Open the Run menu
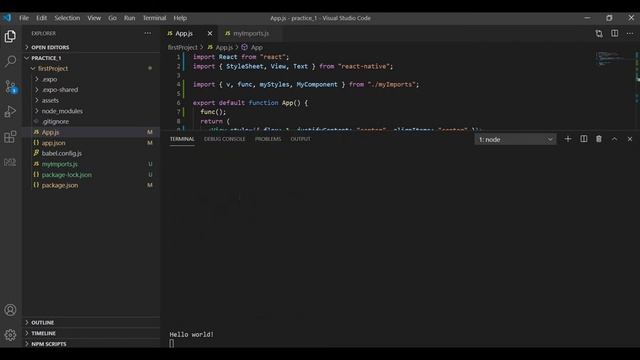Image resolution: width=640 pixels, height=360 pixels. [x=129, y=18]
